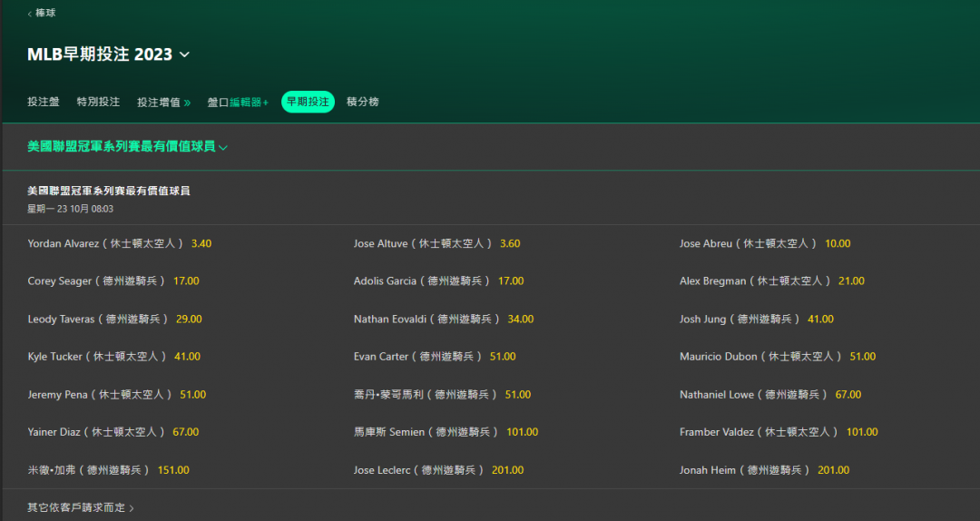Screen dimensions: 980x521
Task: Open 其它依客戶請求而定 link
Action: point(80,507)
